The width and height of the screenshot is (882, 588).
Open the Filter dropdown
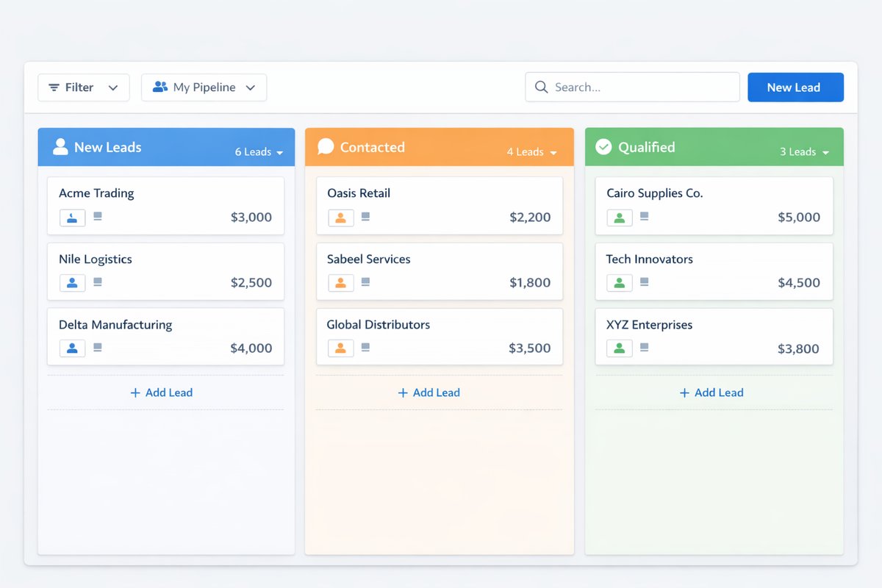[84, 87]
